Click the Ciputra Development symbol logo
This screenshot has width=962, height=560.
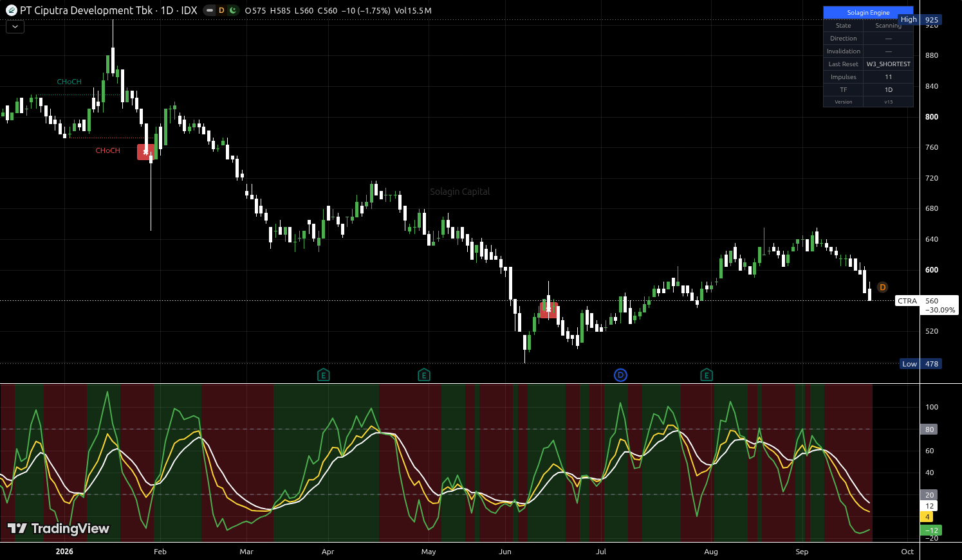point(12,10)
